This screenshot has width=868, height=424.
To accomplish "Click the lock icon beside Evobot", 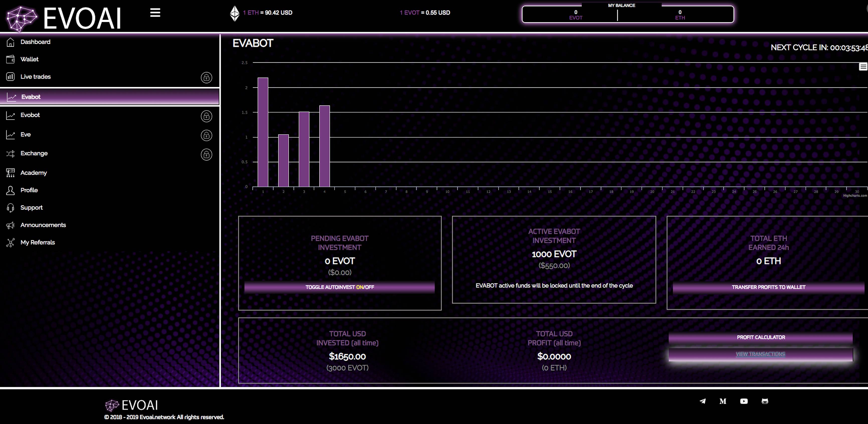I will [207, 116].
